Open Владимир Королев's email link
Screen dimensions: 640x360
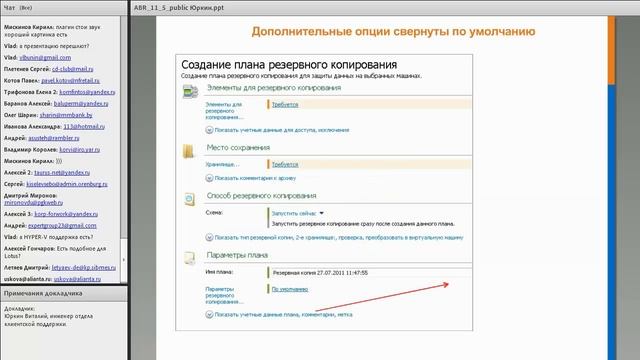click(80, 149)
